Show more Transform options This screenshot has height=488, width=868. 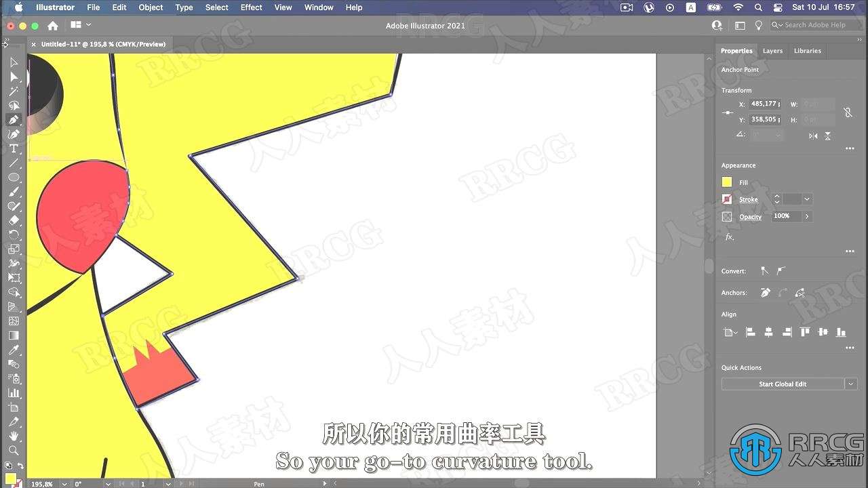850,148
